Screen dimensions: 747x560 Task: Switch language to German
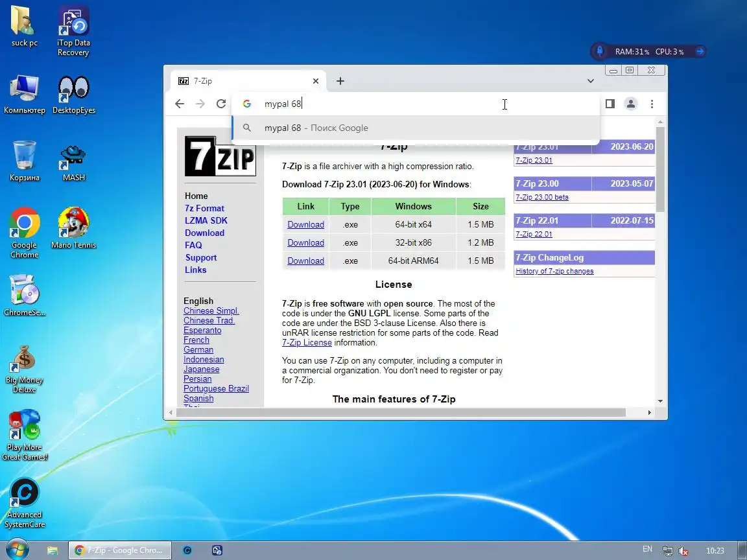[198, 349]
